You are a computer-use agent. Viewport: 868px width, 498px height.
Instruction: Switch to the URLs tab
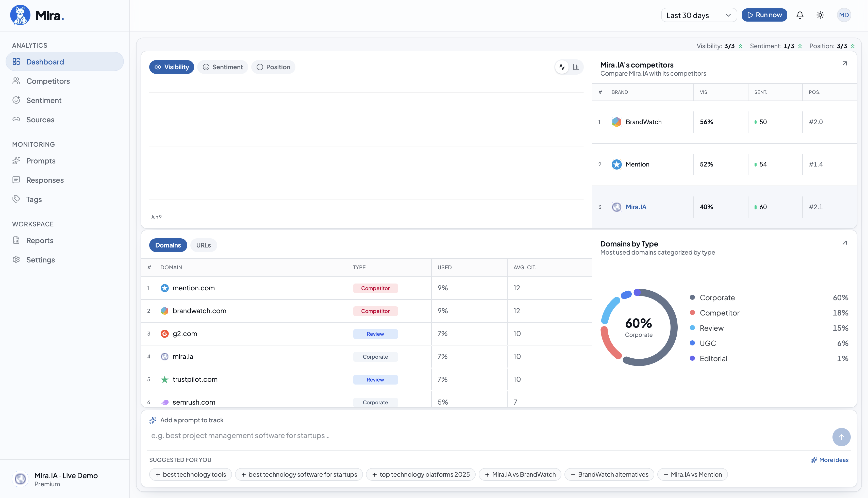click(x=204, y=245)
